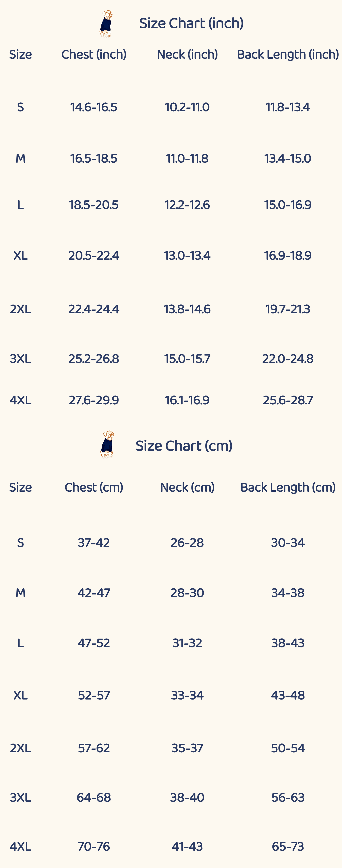Select the Neck (cm) column header

pos(187,487)
